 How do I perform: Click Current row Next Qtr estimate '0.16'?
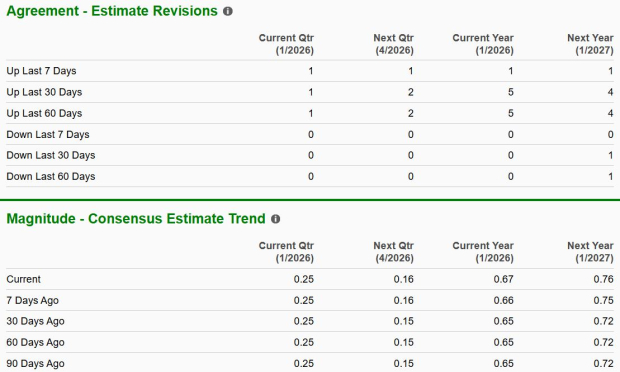point(404,279)
